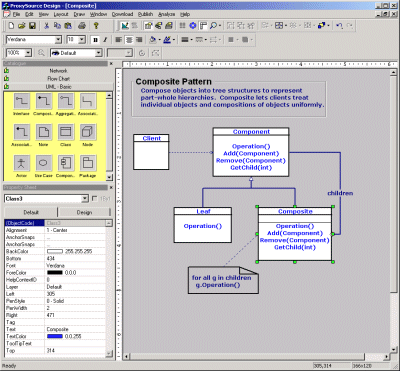
Task: Switch to the Design property tab
Action: pos(84,212)
